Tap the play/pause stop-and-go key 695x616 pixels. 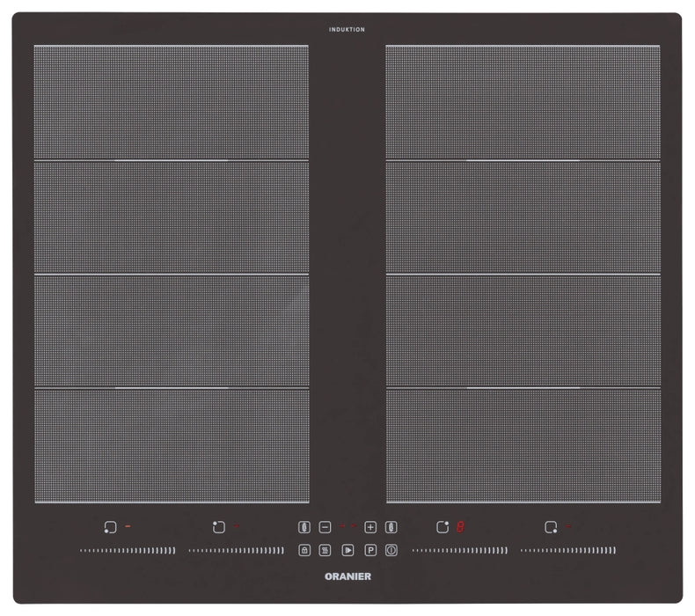347,550
